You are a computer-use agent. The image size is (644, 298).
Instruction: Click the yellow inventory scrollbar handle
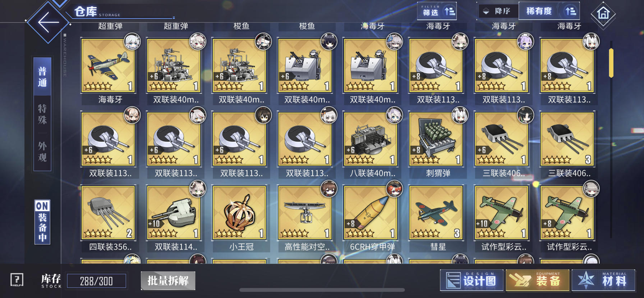click(x=611, y=63)
